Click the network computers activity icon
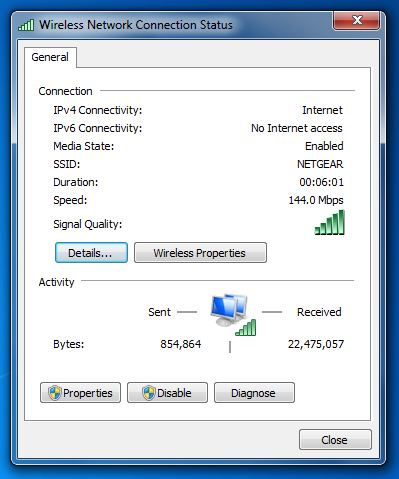Screen dimensions: 399x479 click(x=233, y=314)
